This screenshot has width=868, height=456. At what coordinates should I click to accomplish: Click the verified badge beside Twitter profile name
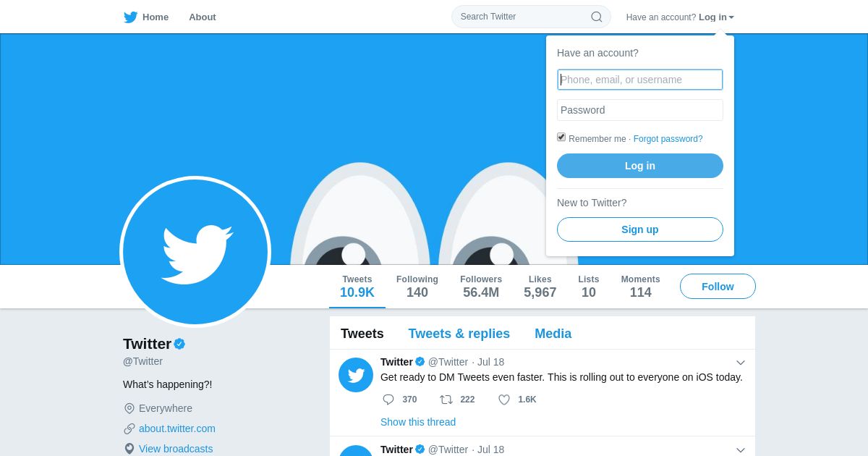[x=179, y=344]
